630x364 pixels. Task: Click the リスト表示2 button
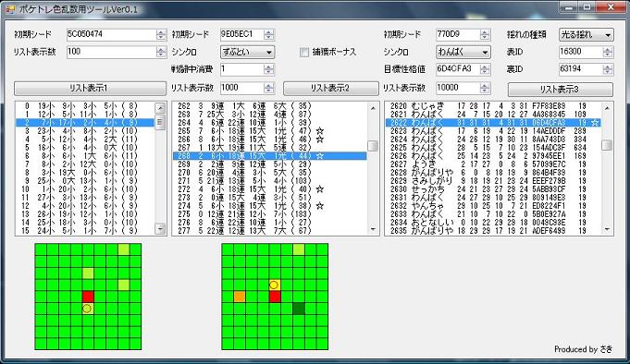coord(330,89)
